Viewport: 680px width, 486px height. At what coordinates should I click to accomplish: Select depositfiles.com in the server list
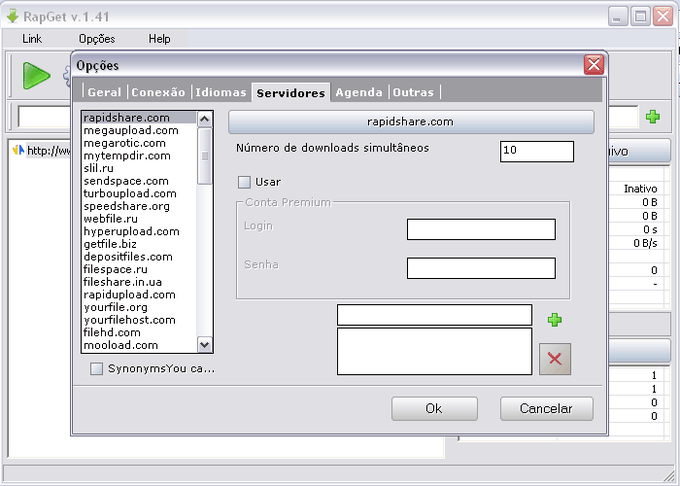tap(139, 257)
